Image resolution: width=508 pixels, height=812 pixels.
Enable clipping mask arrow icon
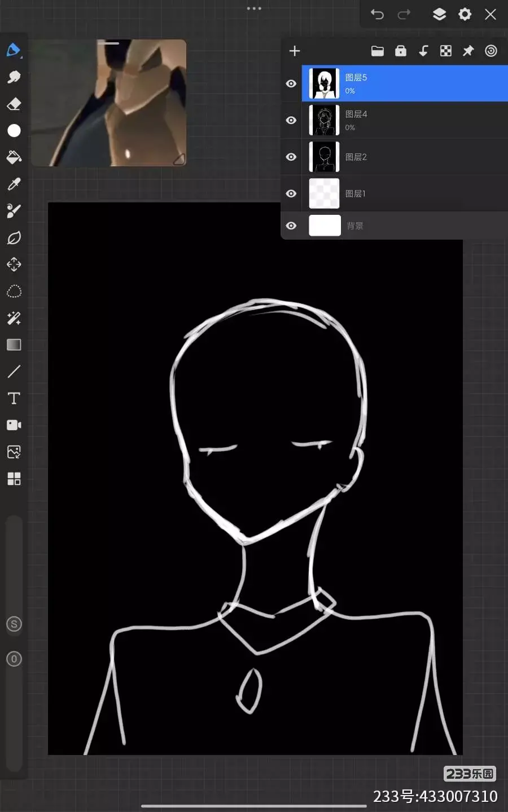[423, 51]
